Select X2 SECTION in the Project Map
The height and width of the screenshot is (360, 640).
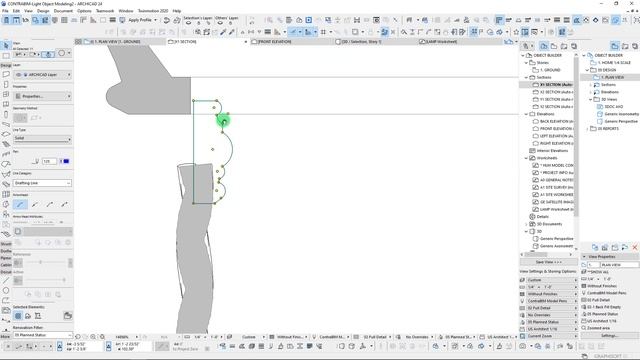tap(553, 92)
